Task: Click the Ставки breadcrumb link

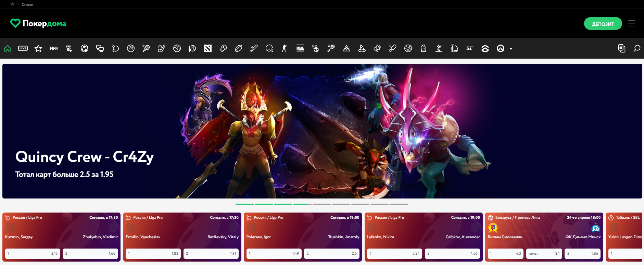Action: pos(27,4)
